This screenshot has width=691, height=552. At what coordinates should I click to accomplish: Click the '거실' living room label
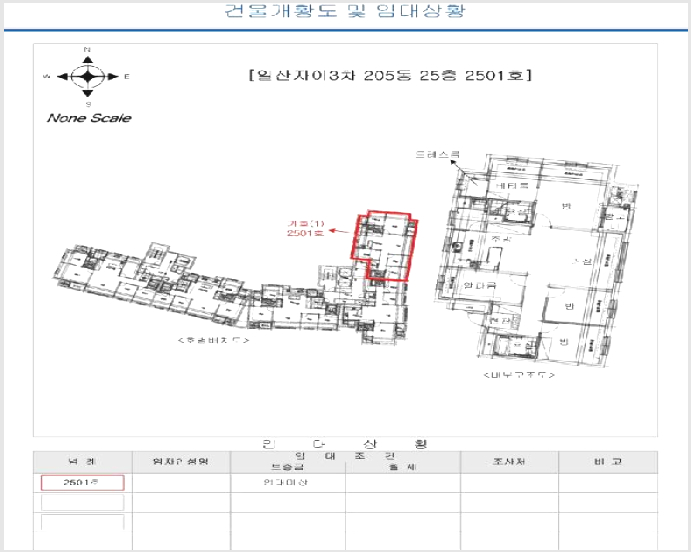click(x=582, y=262)
